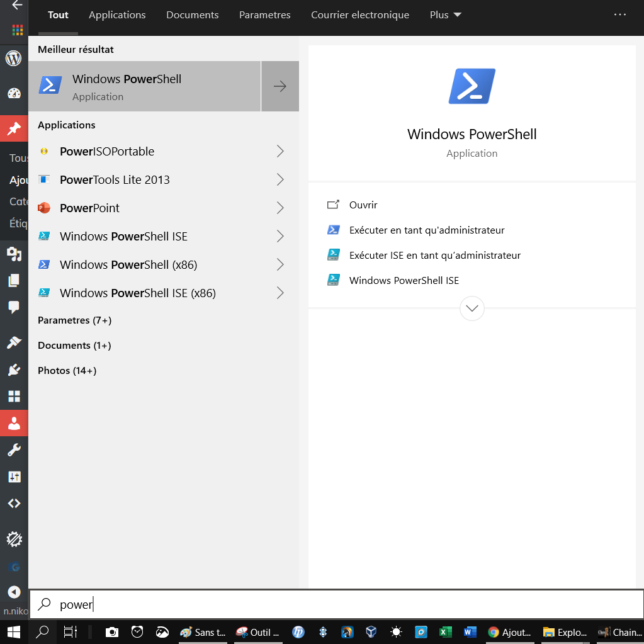Open the Windows Start menu

pos(14,632)
